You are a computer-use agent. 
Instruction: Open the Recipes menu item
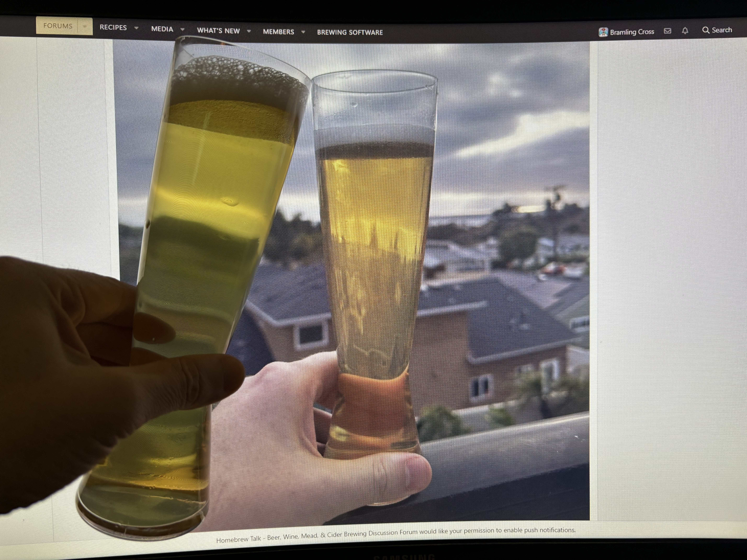pos(113,27)
